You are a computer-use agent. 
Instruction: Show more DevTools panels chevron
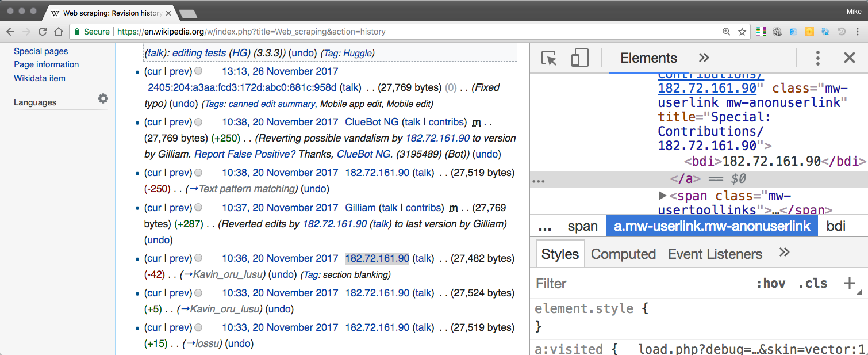[x=704, y=58]
